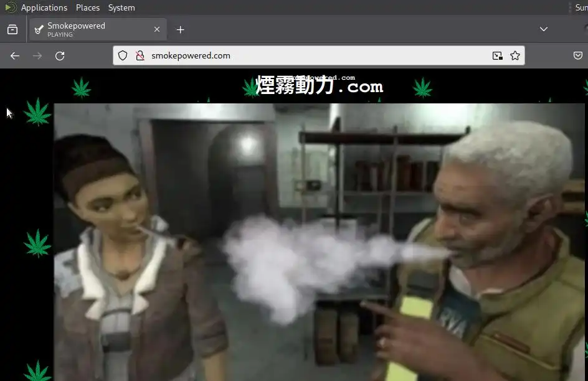Viewport: 588px width, 381px height.
Task: Show insecure connection lock info
Action: (x=140, y=55)
